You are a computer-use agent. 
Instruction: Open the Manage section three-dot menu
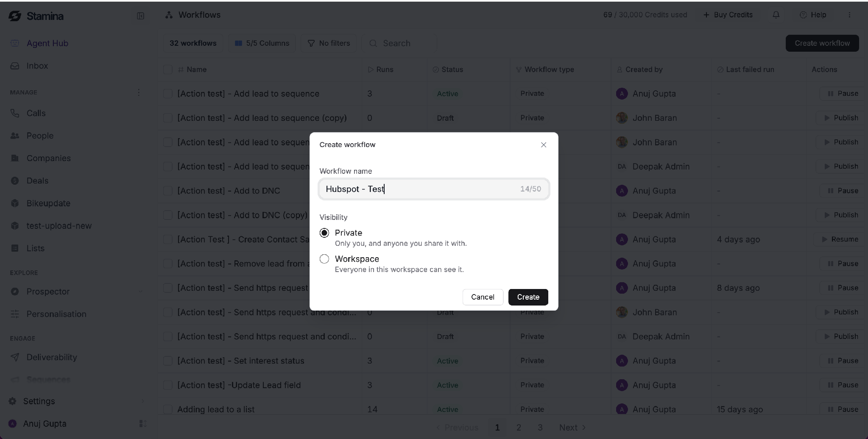[139, 92]
